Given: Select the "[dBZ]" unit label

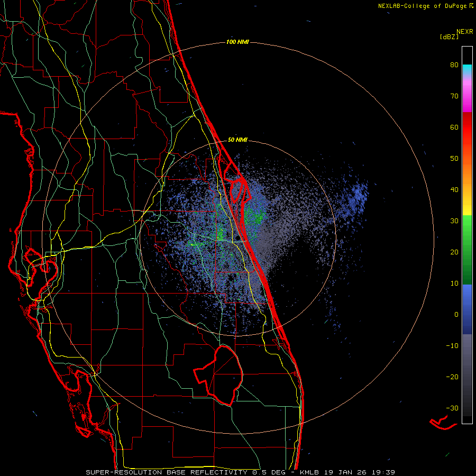Looking at the screenshot, I should point(449,36).
